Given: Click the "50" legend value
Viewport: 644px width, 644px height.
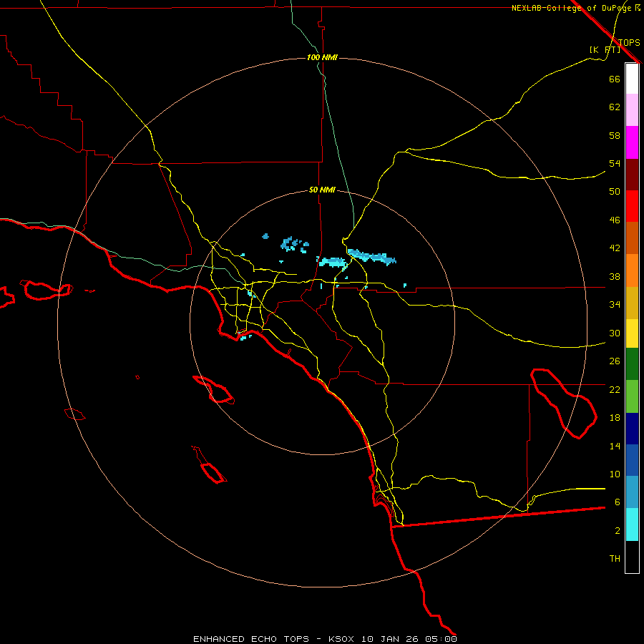Looking at the screenshot, I should click(x=615, y=192).
